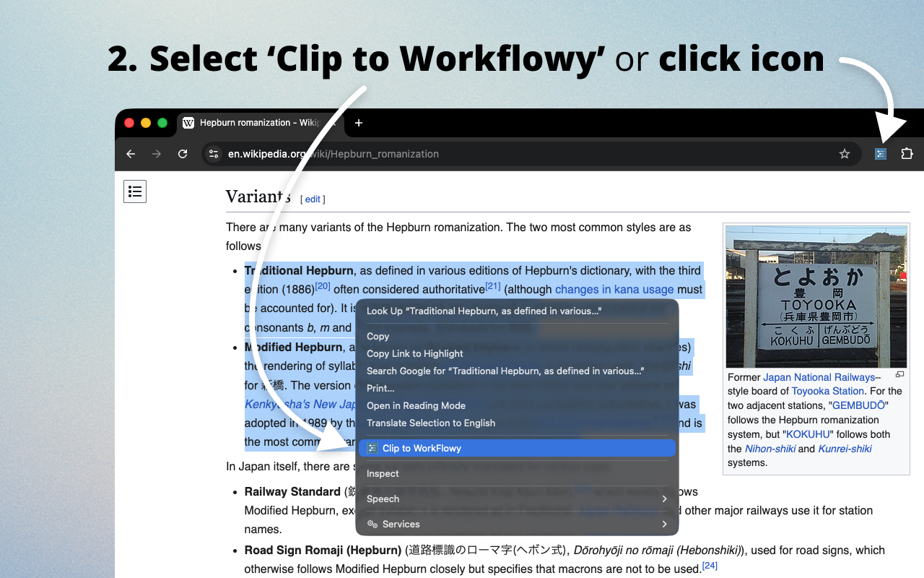Expand the Services submenu

pyautogui.click(x=664, y=524)
